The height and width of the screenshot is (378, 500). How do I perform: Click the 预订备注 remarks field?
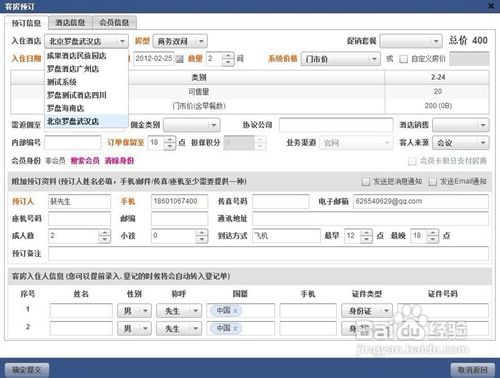(x=268, y=254)
